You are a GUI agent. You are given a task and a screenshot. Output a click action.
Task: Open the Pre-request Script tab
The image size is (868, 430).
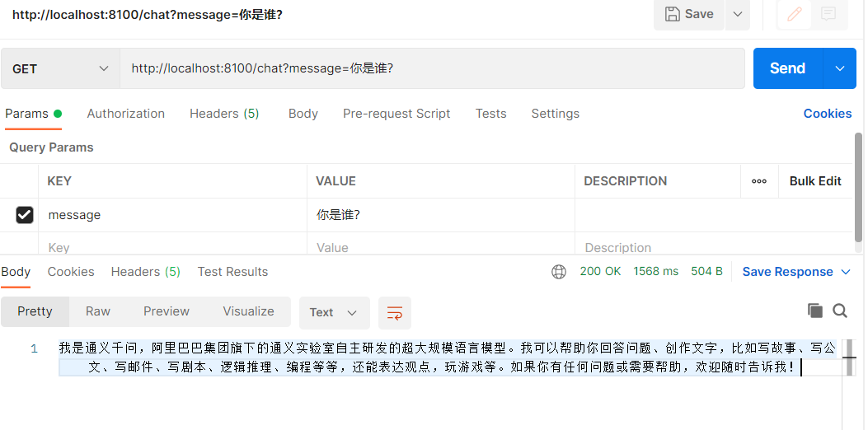(396, 114)
